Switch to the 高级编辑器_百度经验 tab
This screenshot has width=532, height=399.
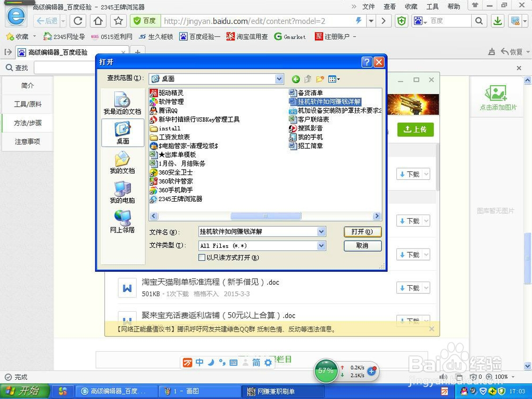click(72, 52)
